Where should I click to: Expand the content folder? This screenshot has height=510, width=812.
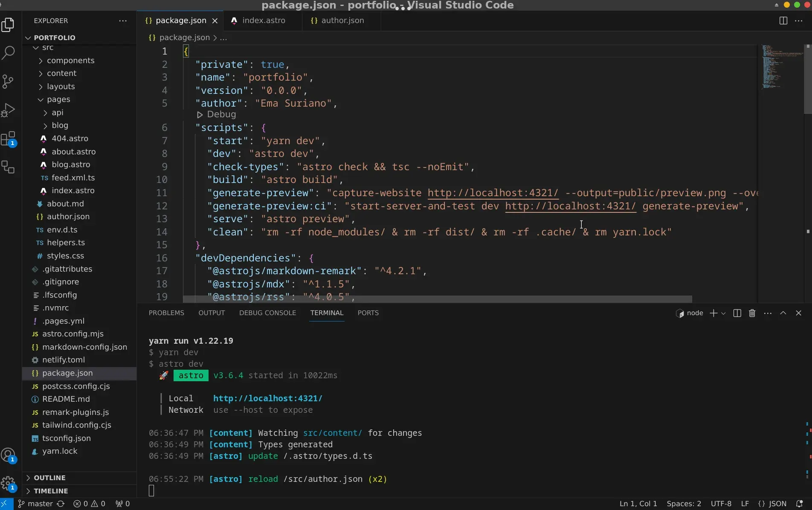(x=61, y=73)
